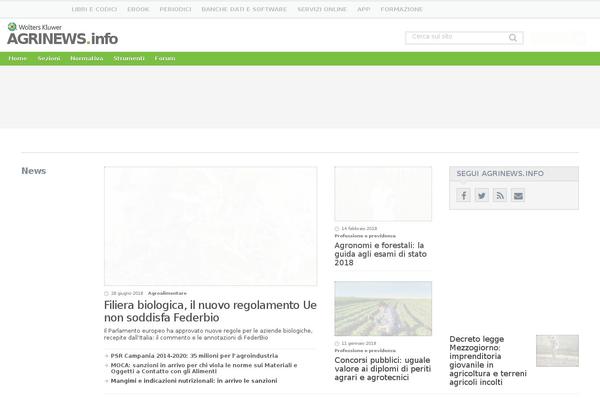The width and height of the screenshot is (600, 400).
Task: Open the Facebook social icon
Action: point(463,196)
